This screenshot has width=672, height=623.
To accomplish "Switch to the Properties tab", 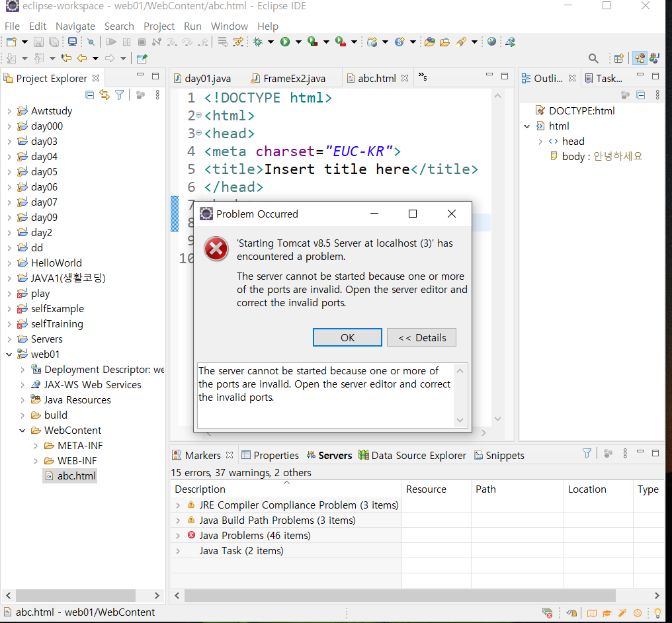I will click(270, 456).
